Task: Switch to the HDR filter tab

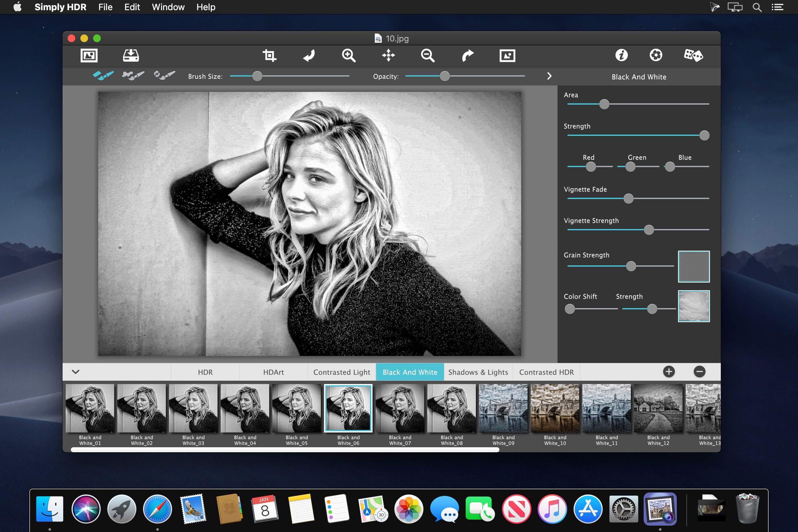Action: point(206,372)
